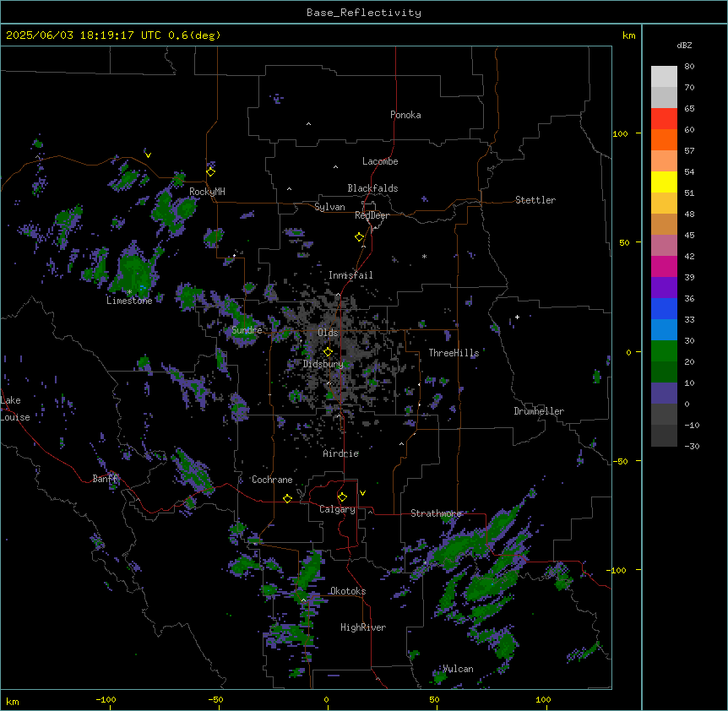Image resolution: width=728 pixels, height=711 pixels.
Task: Pick the blue swatch between 36 and 33 dBZ
Action: 664,309
